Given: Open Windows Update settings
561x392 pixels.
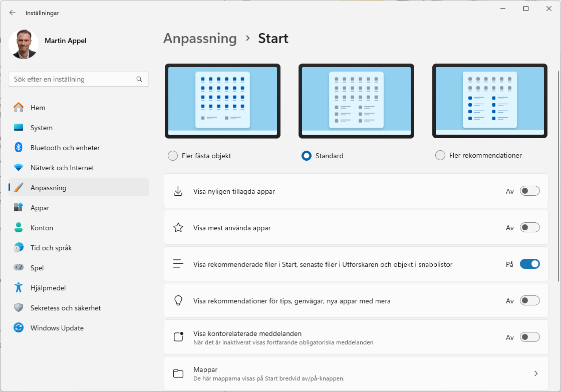Looking at the screenshot, I should pyautogui.click(x=57, y=328).
